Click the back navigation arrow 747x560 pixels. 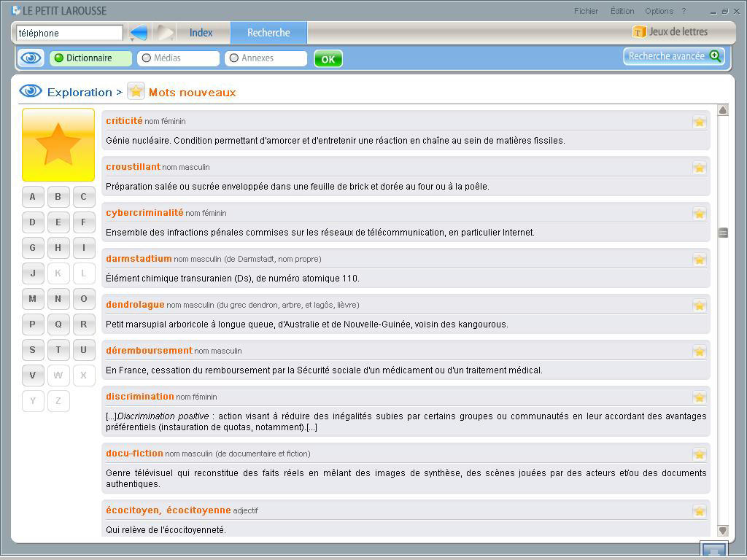pos(139,32)
